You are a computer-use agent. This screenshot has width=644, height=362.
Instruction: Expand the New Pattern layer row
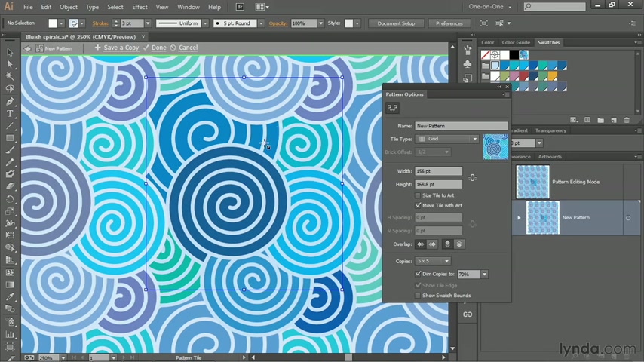click(x=519, y=218)
